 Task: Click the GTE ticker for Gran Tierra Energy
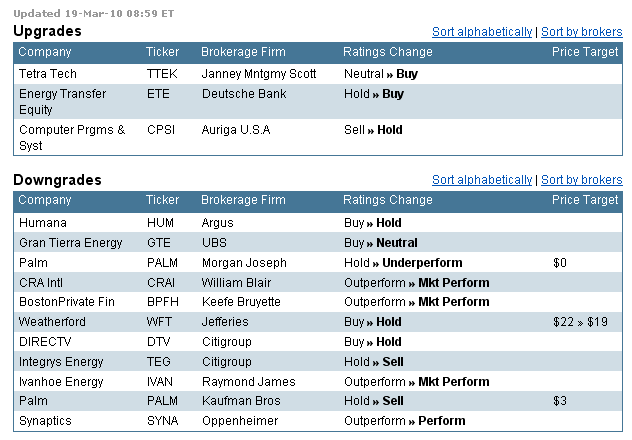pos(158,243)
